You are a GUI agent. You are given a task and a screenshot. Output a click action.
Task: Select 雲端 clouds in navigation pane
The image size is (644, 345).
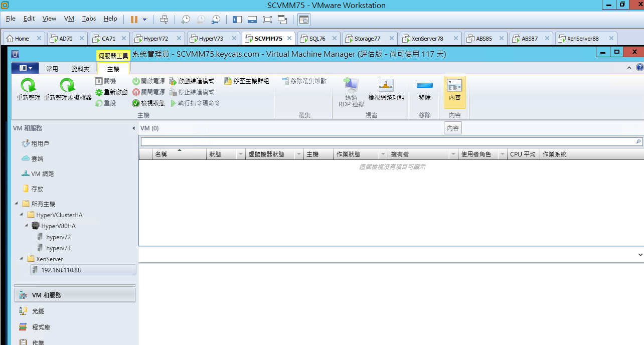pos(37,158)
